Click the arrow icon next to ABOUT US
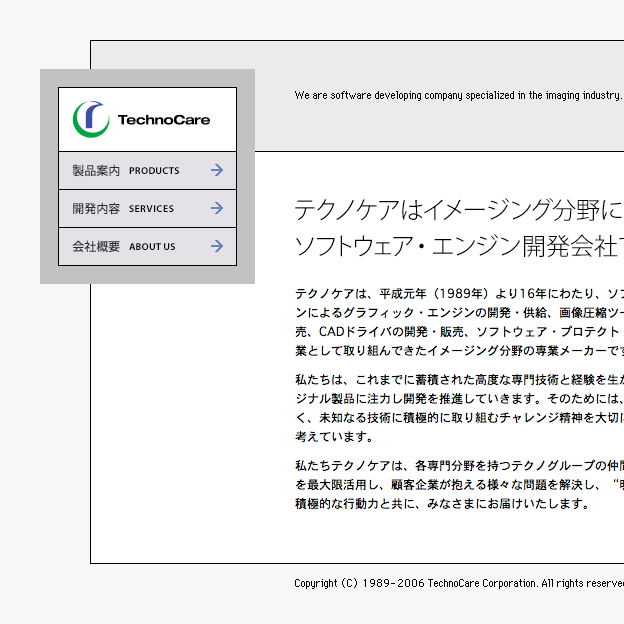The width and height of the screenshot is (624, 624). point(217,247)
